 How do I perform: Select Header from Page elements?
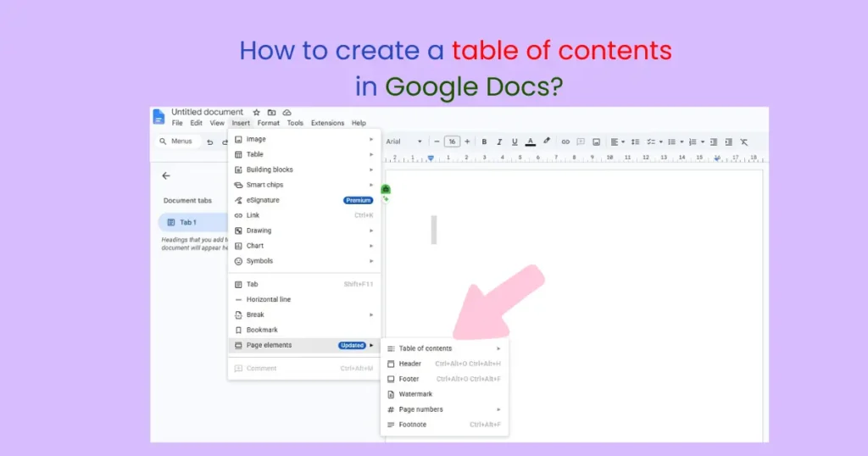pyautogui.click(x=444, y=364)
